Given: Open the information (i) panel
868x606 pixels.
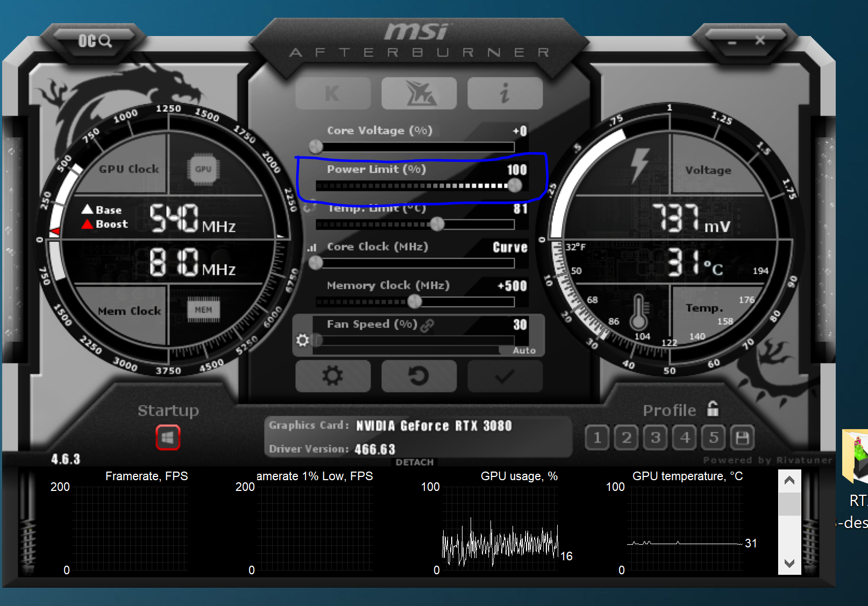Looking at the screenshot, I should 505,94.
